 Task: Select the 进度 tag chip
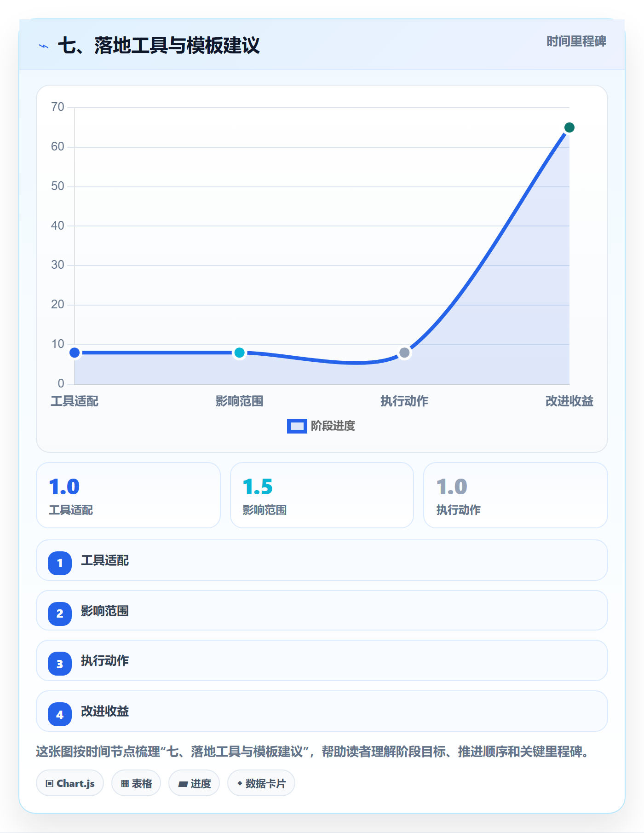point(194,783)
